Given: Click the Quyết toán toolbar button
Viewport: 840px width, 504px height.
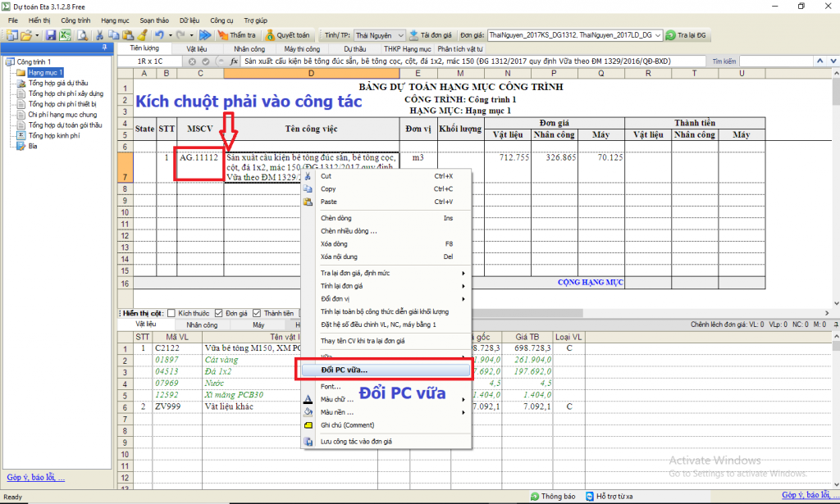Looking at the screenshot, I should [x=287, y=35].
